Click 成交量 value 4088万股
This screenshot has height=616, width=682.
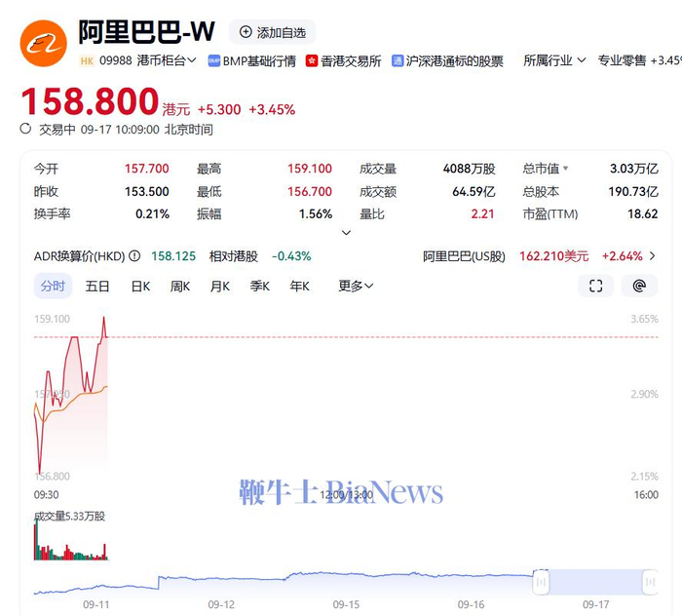pyautogui.click(x=470, y=169)
